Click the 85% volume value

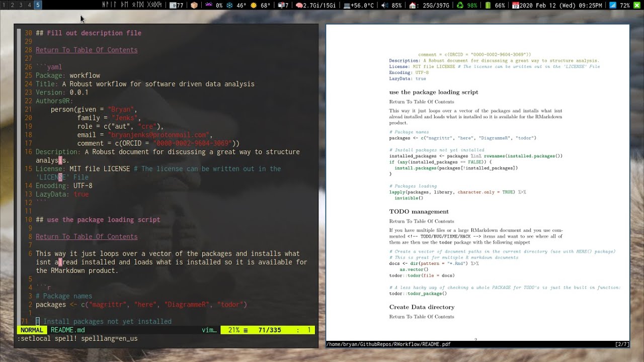coord(396,6)
